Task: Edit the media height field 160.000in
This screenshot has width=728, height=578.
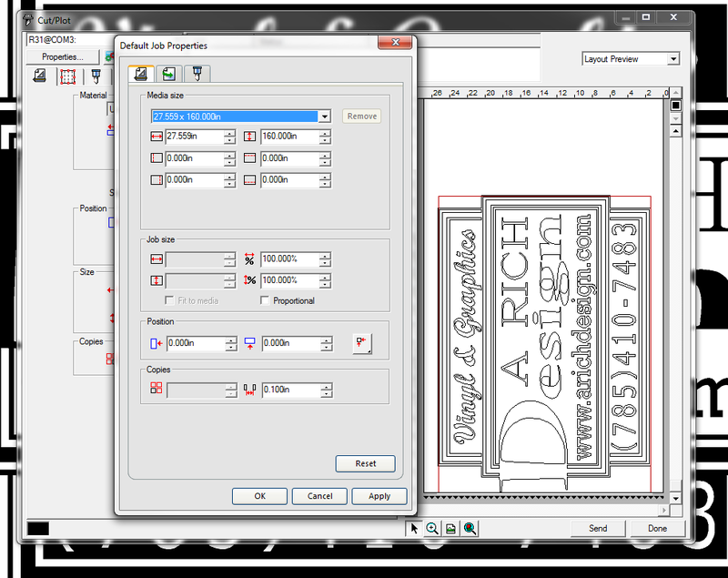Action: (x=289, y=136)
